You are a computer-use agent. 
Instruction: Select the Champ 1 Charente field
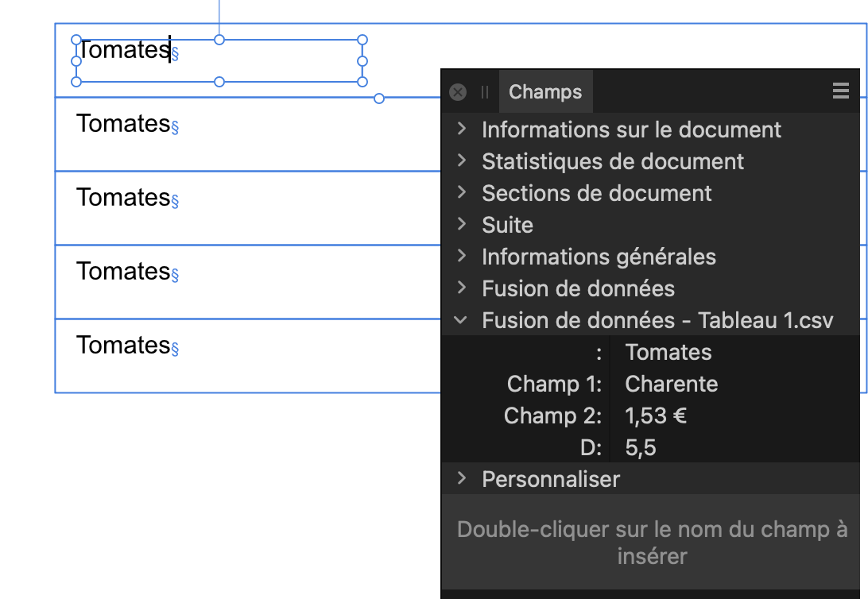[671, 384]
